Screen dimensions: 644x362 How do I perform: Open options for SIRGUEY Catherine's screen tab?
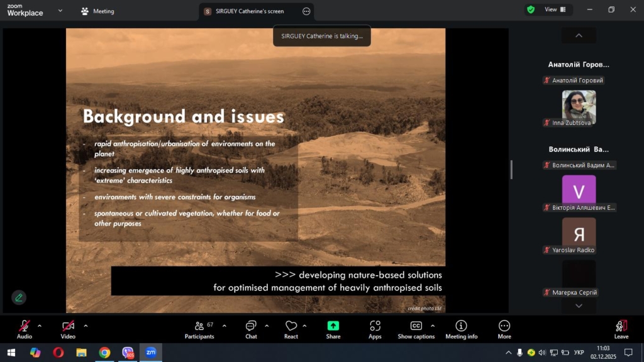click(306, 11)
